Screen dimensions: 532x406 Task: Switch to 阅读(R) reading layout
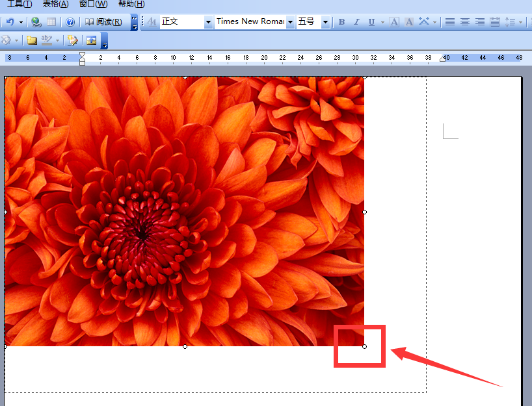pyautogui.click(x=103, y=22)
